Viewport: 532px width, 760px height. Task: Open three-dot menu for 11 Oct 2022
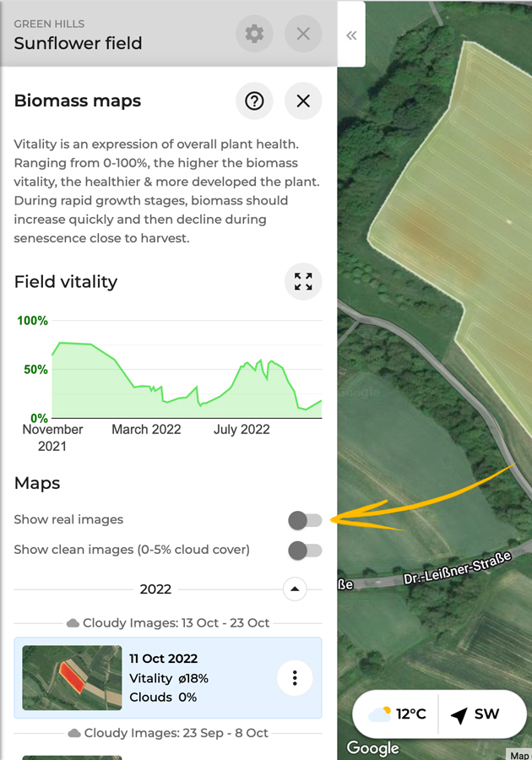pyautogui.click(x=295, y=677)
